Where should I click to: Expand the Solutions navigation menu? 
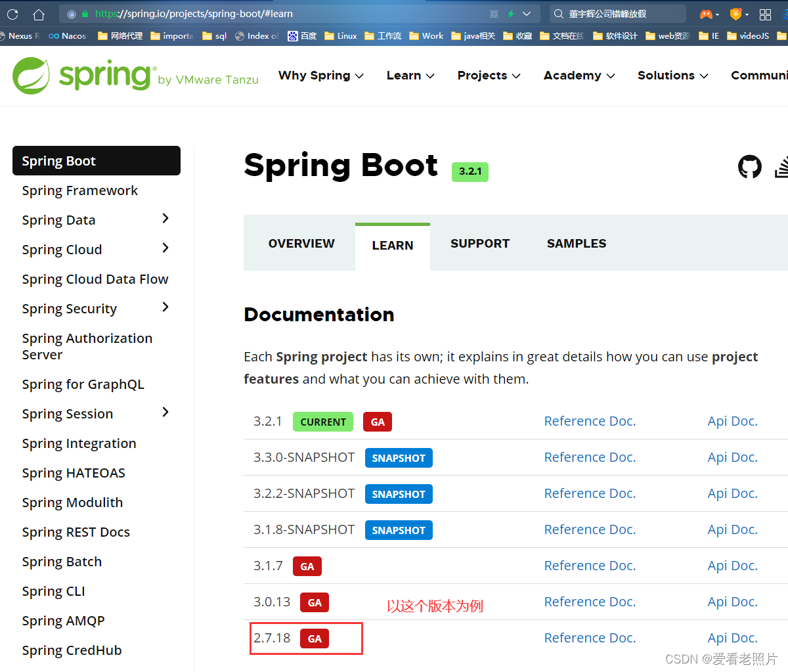click(x=673, y=76)
